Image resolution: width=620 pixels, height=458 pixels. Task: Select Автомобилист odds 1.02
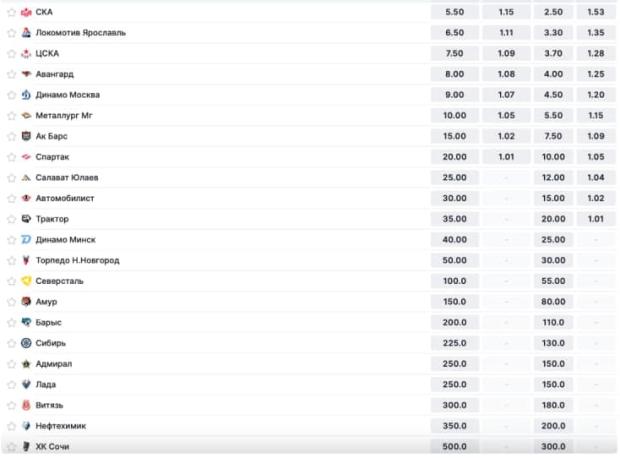tap(596, 198)
